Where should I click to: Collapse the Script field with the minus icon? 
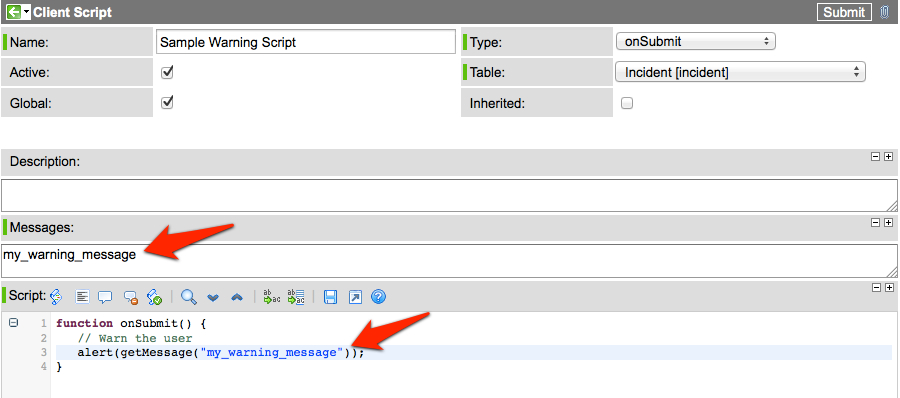(875, 288)
